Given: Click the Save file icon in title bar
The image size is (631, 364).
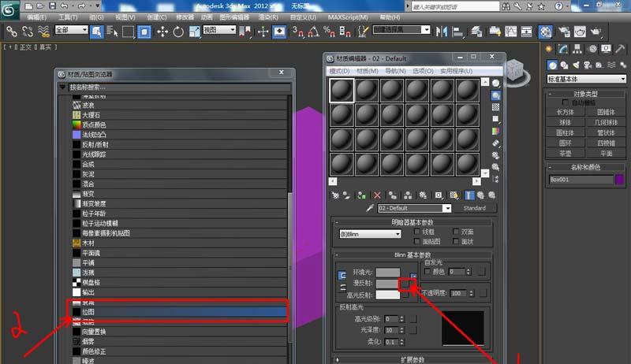Looking at the screenshot, I should tap(52, 6).
